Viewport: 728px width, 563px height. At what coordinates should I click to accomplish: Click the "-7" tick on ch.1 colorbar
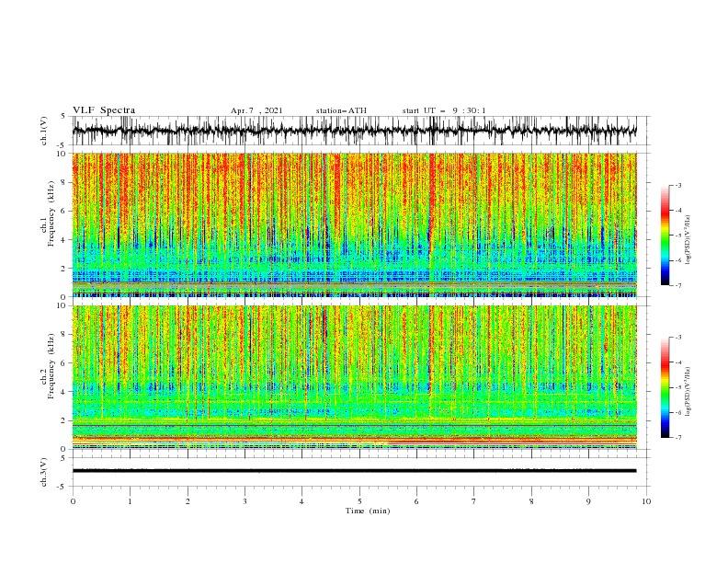click(678, 286)
